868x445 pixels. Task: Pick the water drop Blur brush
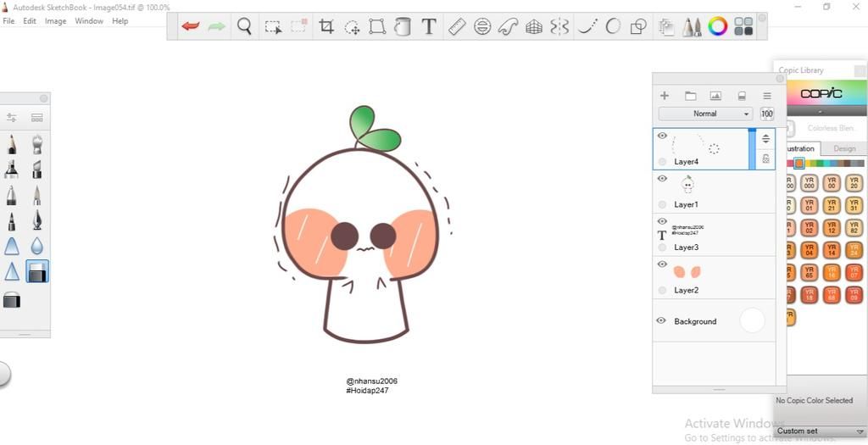click(x=36, y=246)
